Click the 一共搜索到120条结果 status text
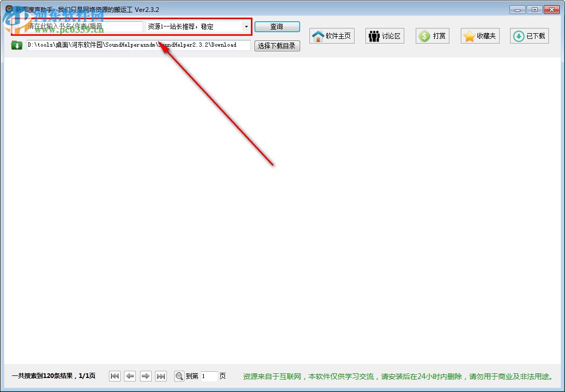The height and width of the screenshot is (392, 565). (54, 376)
